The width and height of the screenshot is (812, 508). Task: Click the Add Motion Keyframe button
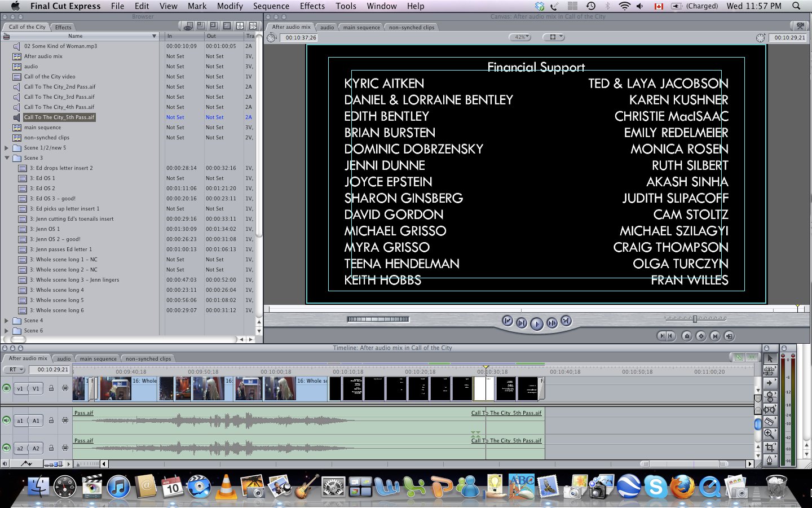click(701, 336)
